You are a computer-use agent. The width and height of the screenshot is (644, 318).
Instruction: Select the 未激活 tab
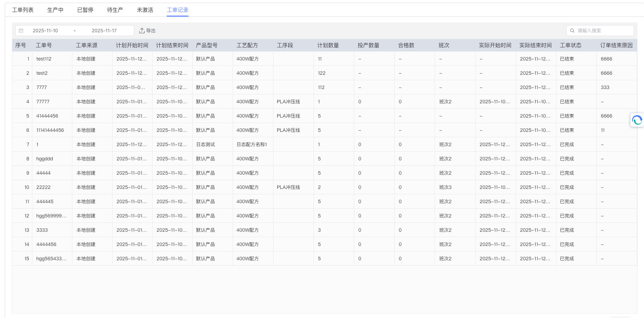point(145,10)
